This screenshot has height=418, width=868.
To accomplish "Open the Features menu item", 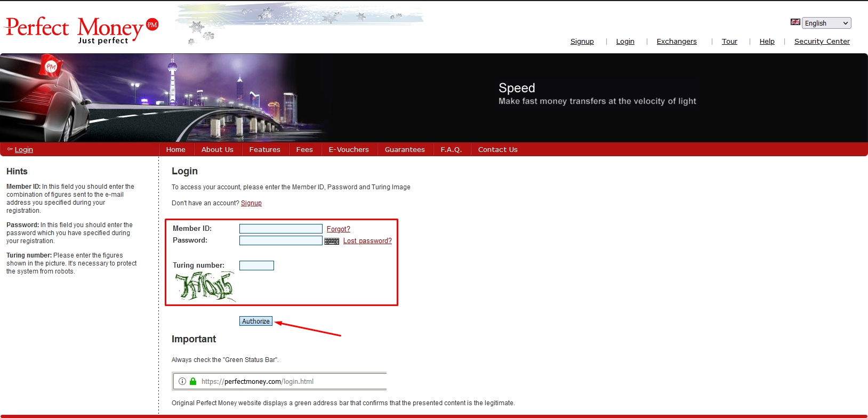I will coord(264,150).
